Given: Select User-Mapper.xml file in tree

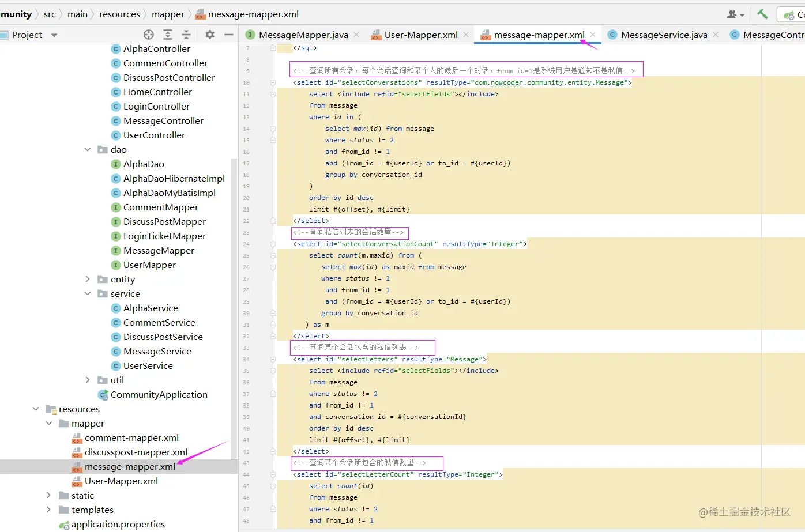Looking at the screenshot, I should click(121, 481).
